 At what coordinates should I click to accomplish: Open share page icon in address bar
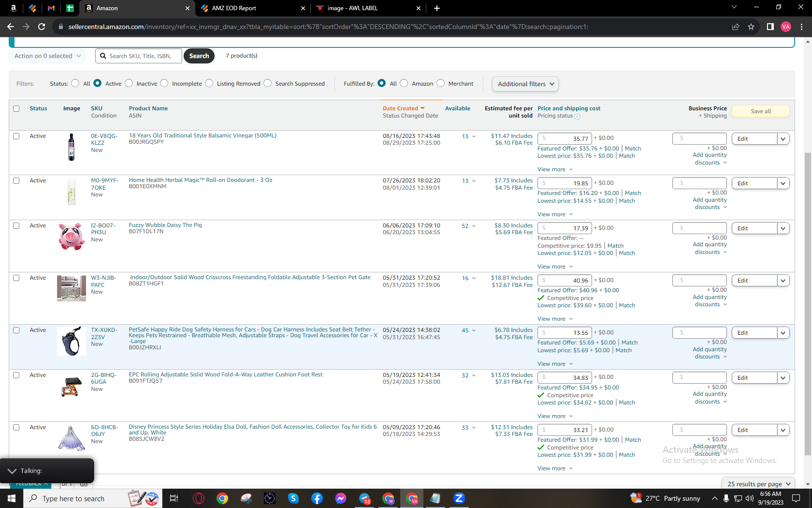click(736, 27)
